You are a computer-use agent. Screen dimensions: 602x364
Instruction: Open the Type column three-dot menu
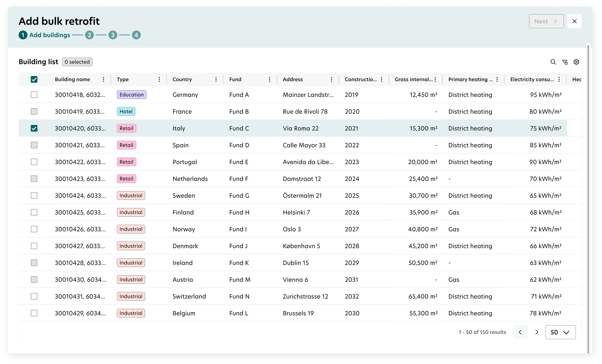(x=159, y=79)
